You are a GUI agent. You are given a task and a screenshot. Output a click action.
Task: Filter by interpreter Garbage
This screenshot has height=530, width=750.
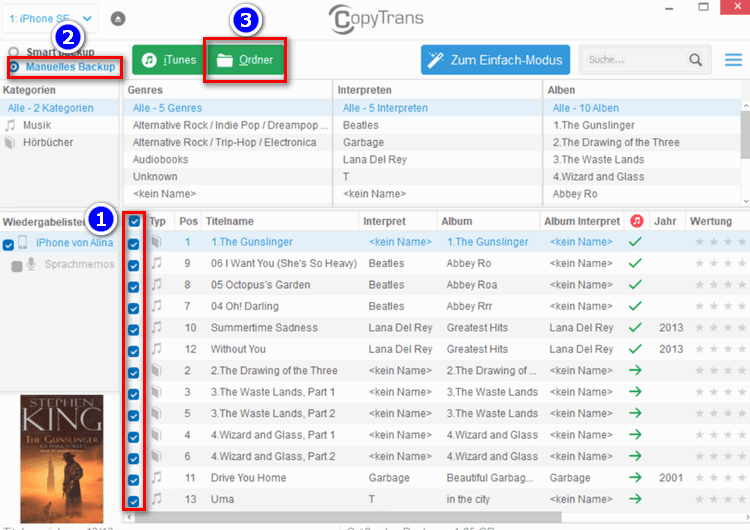point(438,143)
